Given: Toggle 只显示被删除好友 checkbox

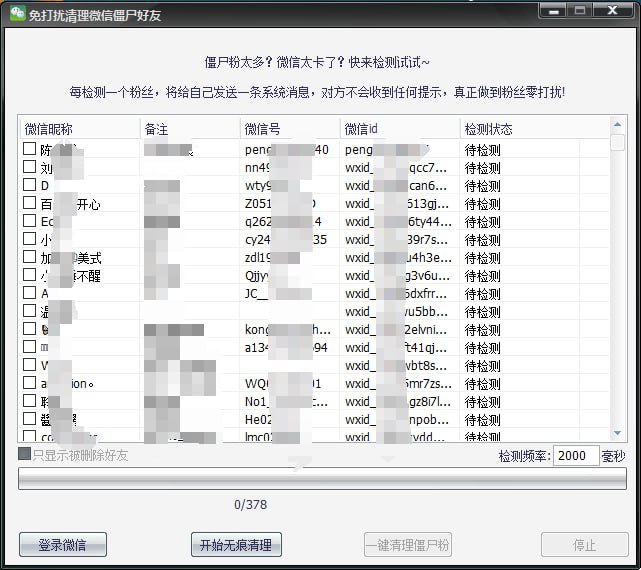Looking at the screenshot, I should (x=25, y=453).
